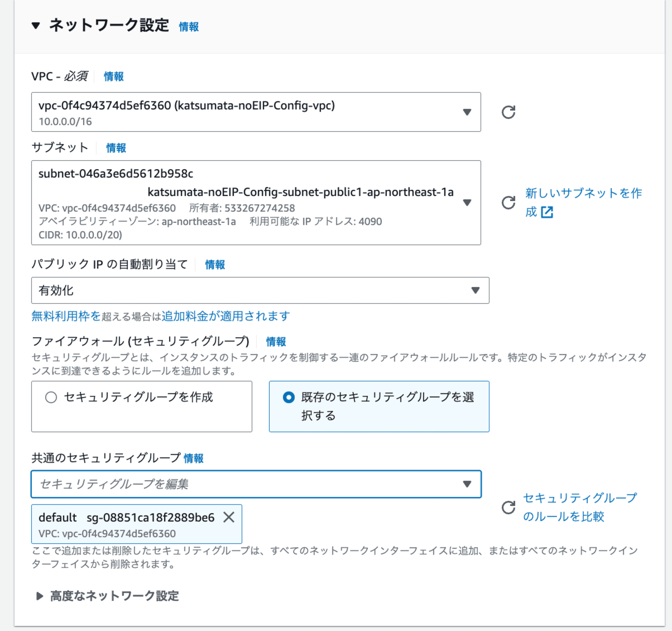
Task: Click the セキュリティグループを編集 input field
Action: pos(256,484)
